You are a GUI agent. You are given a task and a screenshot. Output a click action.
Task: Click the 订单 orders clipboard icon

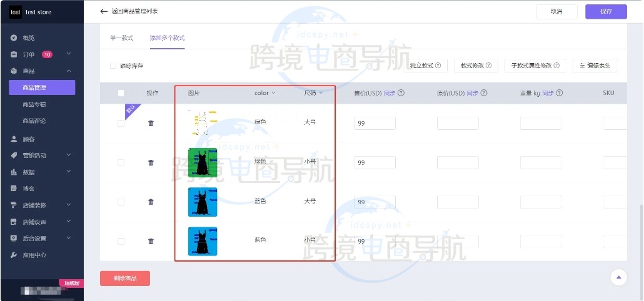point(14,54)
